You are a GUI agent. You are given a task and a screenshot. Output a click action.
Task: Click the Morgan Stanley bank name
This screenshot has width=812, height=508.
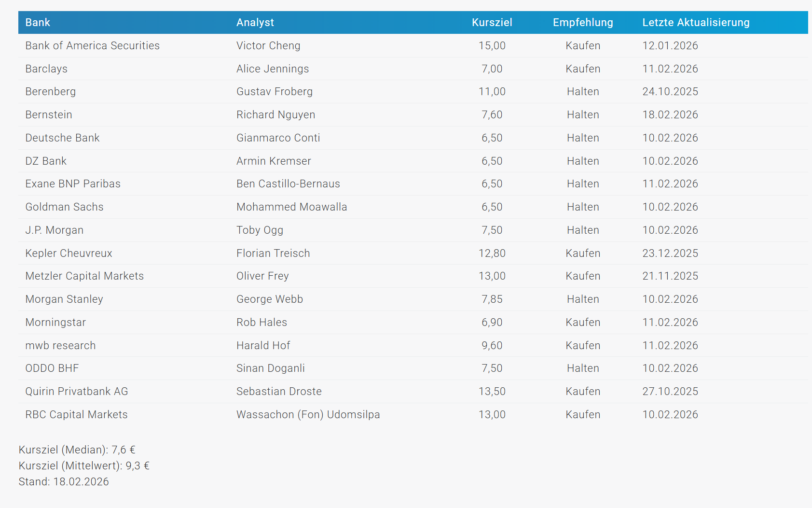click(64, 299)
